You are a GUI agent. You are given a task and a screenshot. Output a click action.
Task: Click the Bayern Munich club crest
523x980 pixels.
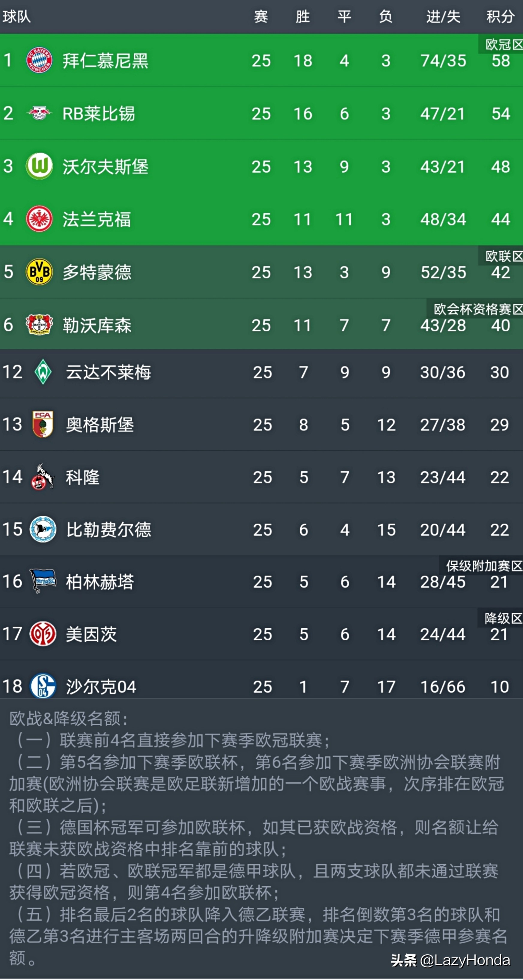39,60
